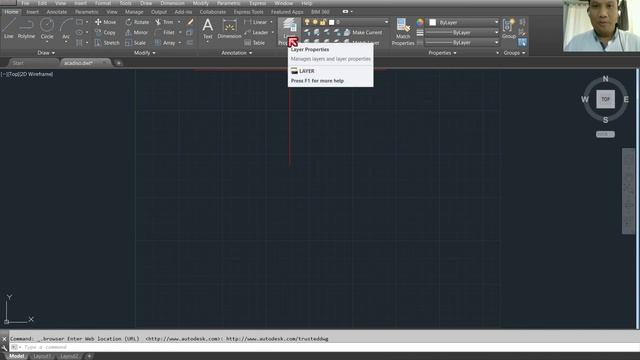Screen dimensions: 640x360
Task: Click Match Properties tool
Action: [x=402, y=31]
